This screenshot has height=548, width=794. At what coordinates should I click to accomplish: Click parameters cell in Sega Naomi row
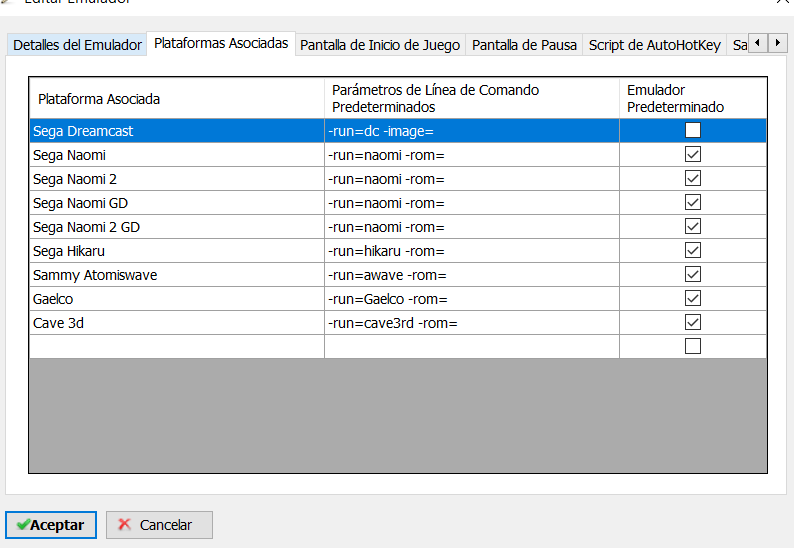472,155
